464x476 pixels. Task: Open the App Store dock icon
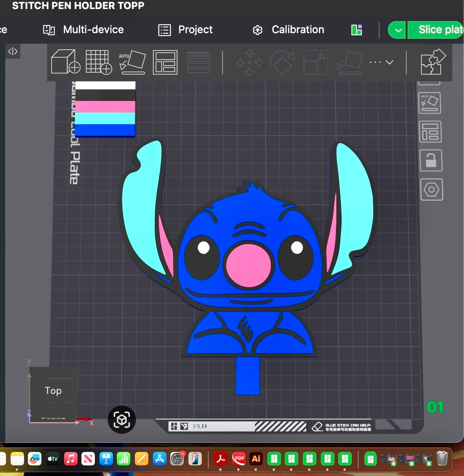[160, 459]
